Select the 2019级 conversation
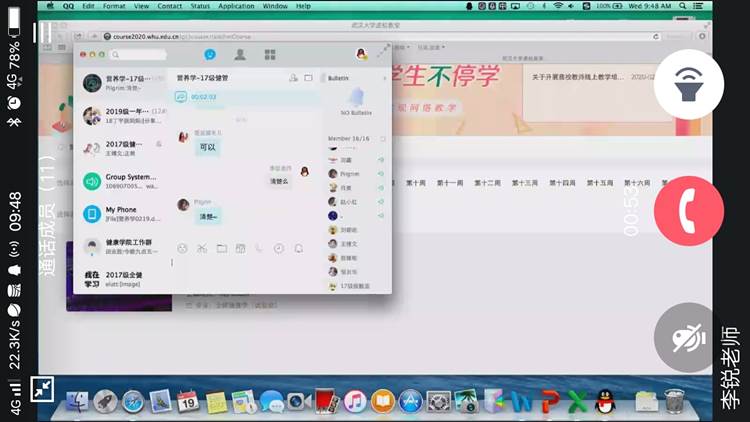Image resolution: width=750 pixels, height=422 pixels. coord(122,116)
